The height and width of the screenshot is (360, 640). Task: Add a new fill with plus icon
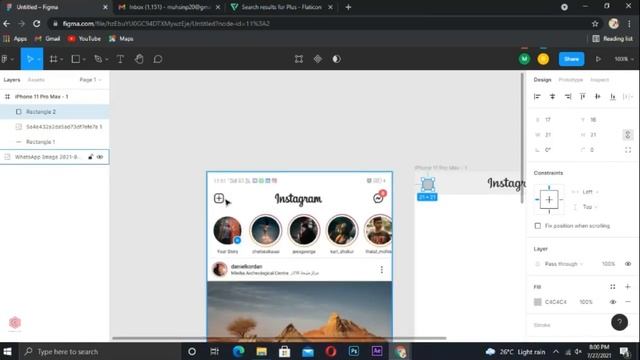[628, 287]
